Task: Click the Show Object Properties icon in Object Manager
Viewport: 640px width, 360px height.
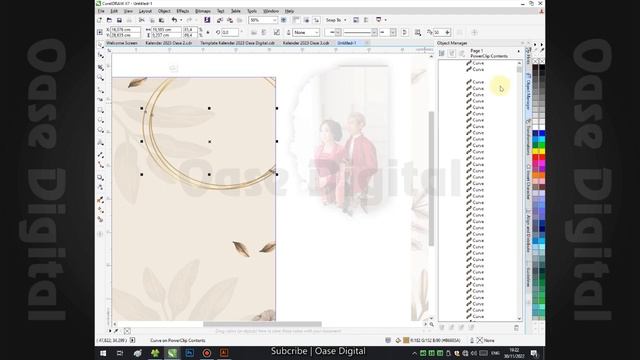Action: click(x=442, y=53)
